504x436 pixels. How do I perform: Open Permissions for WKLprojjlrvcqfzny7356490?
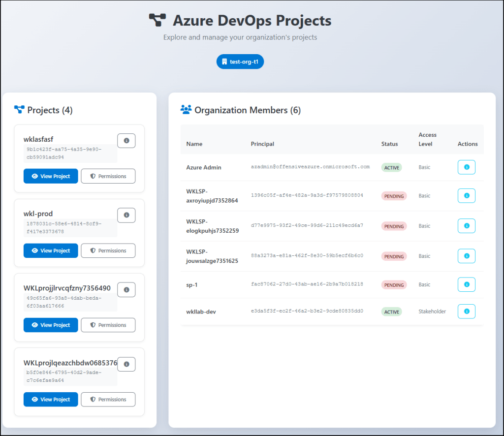point(108,325)
